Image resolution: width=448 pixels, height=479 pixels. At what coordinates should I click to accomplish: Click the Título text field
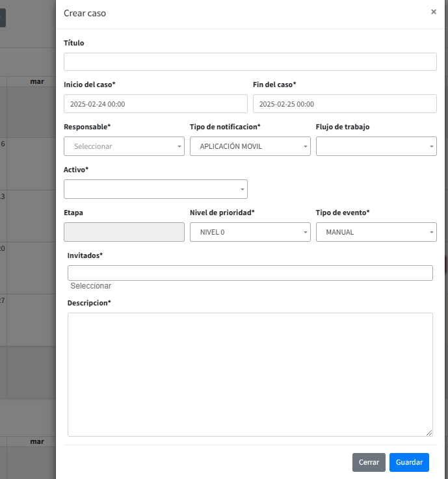(250, 62)
